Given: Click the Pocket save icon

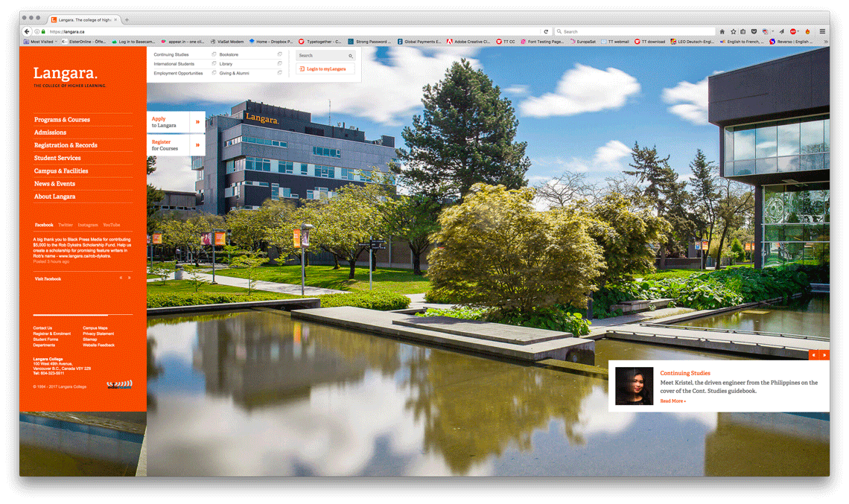Looking at the screenshot, I should 754,31.
